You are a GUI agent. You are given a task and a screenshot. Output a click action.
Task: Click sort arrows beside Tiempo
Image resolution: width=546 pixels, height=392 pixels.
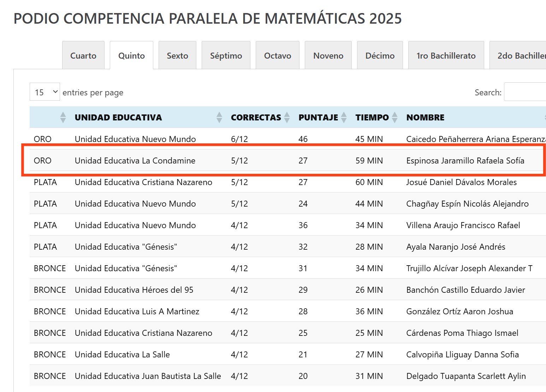pyautogui.click(x=394, y=117)
